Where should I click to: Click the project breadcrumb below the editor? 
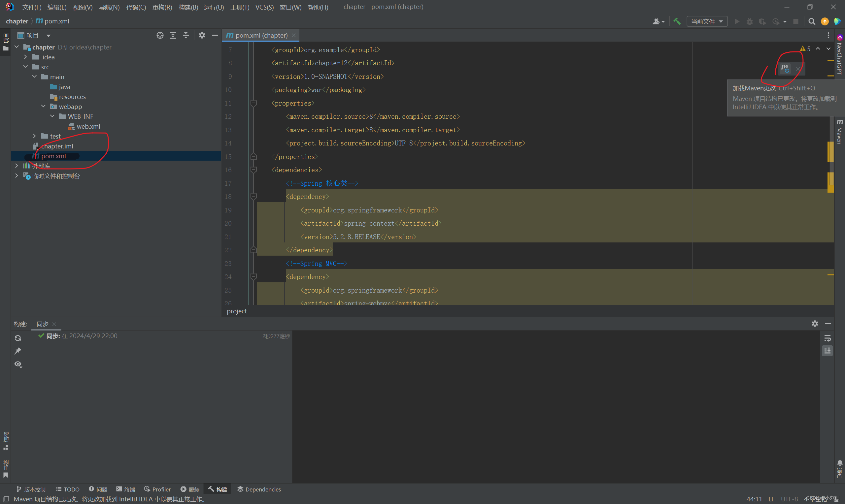237,311
